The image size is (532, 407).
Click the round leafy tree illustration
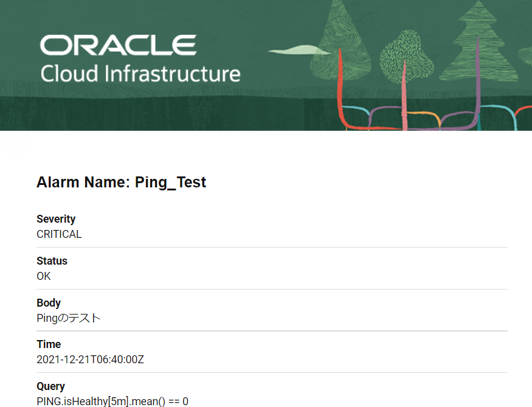(407, 56)
